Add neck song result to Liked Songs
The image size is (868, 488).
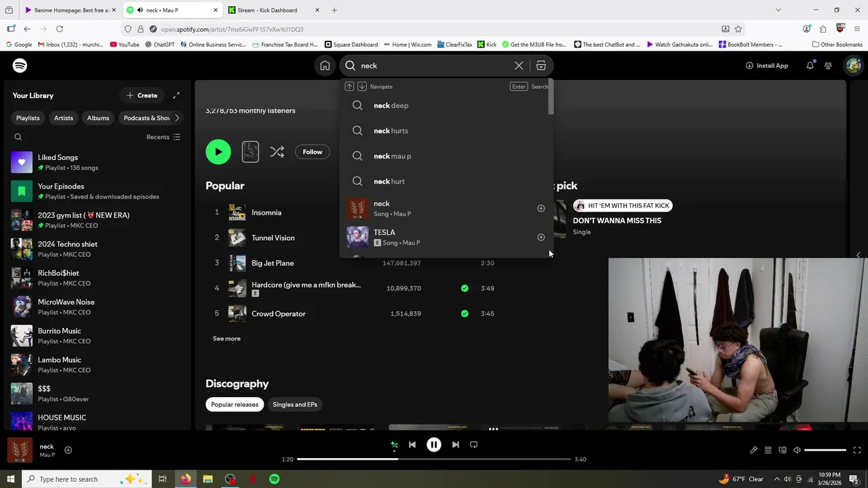click(x=541, y=208)
